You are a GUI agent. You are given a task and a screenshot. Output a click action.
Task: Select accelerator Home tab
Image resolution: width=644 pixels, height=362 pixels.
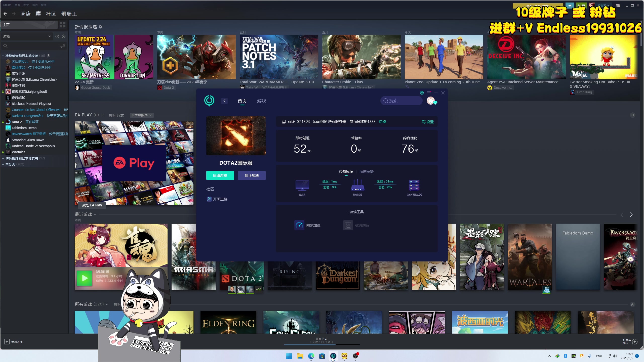(242, 101)
